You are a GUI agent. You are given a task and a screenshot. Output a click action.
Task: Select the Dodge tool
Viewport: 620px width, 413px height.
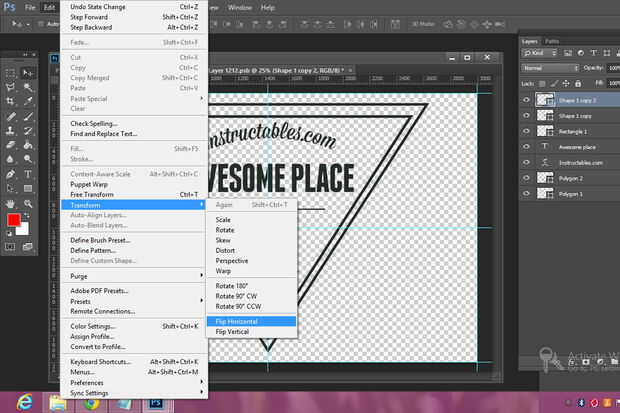point(28,159)
